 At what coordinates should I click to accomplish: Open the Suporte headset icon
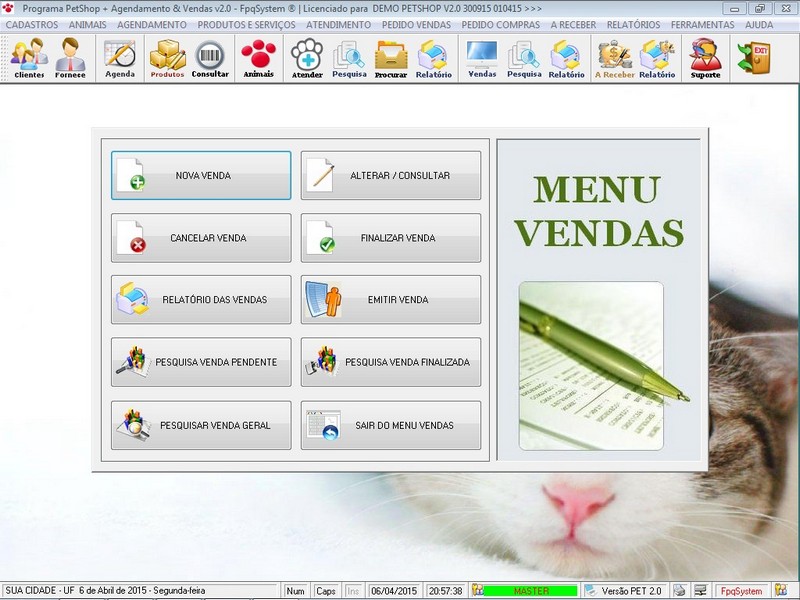click(x=706, y=59)
